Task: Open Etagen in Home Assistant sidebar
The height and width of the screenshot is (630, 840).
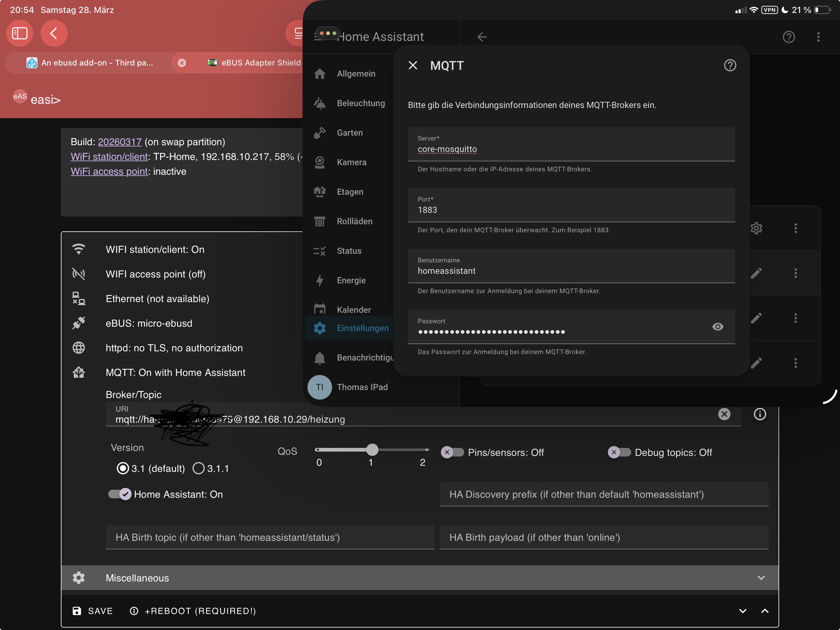Action: click(349, 192)
